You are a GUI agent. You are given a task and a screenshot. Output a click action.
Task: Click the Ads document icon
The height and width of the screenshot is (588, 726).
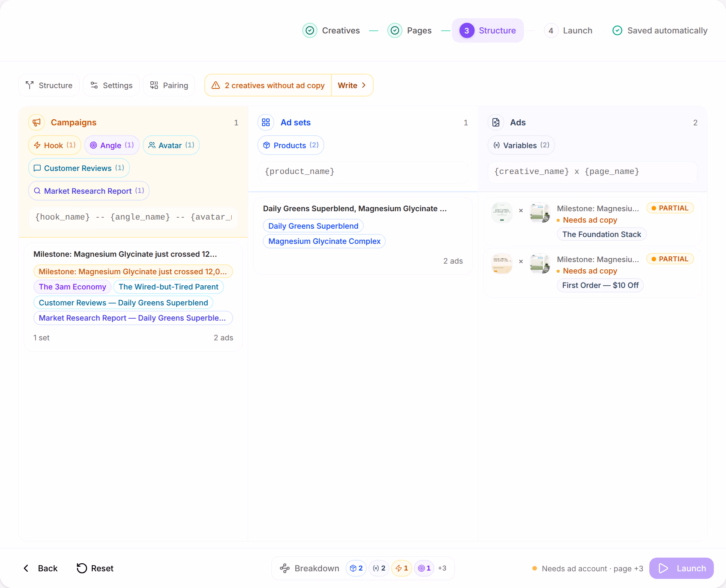(x=496, y=122)
